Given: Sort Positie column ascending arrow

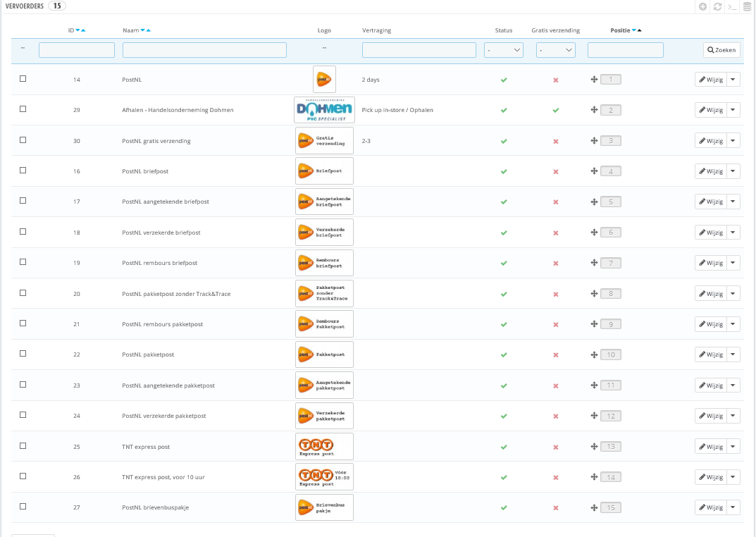Looking at the screenshot, I should click(x=639, y=30).
